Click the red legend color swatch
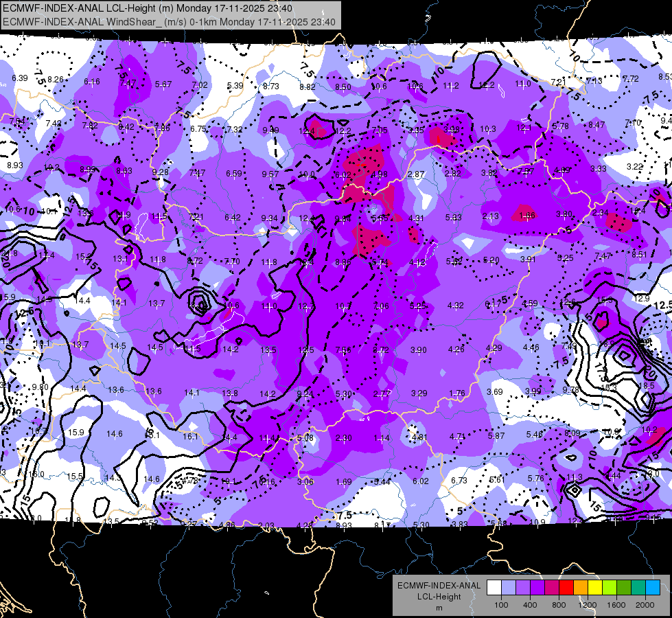672x618 pixels. click(566, 588)
